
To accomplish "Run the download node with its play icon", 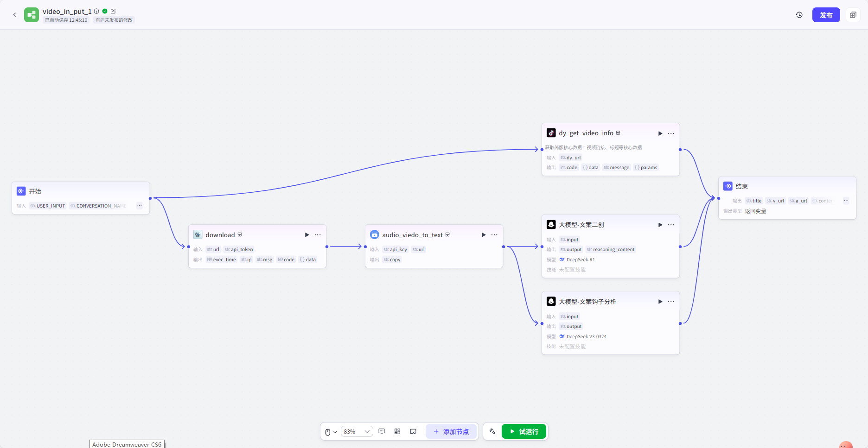I will point(307,235).
